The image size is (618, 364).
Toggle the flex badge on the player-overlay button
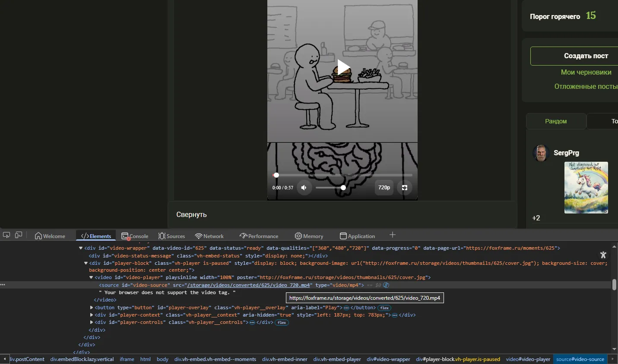click(x=384, y=308)
